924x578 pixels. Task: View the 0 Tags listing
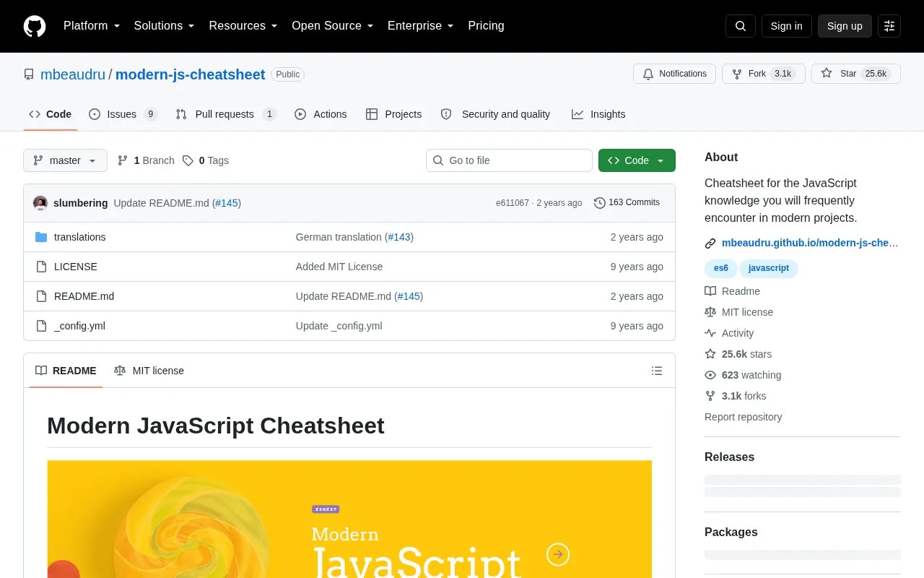tap(206, 160)
